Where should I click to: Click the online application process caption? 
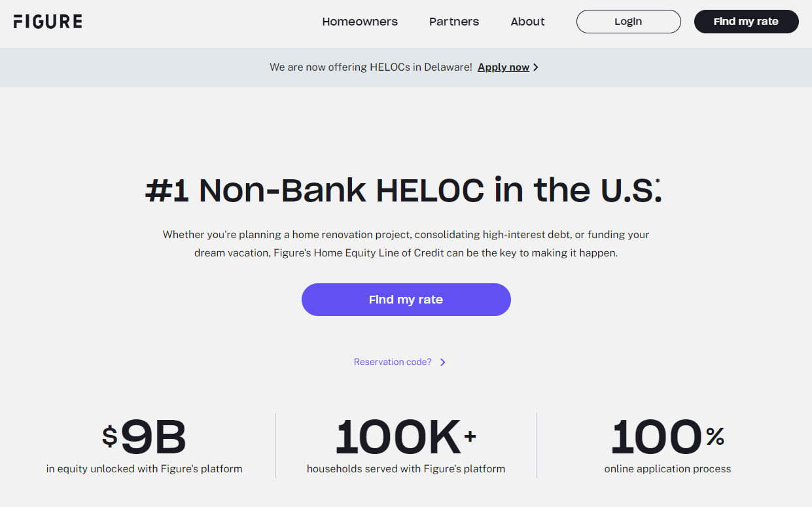point(667,469)
